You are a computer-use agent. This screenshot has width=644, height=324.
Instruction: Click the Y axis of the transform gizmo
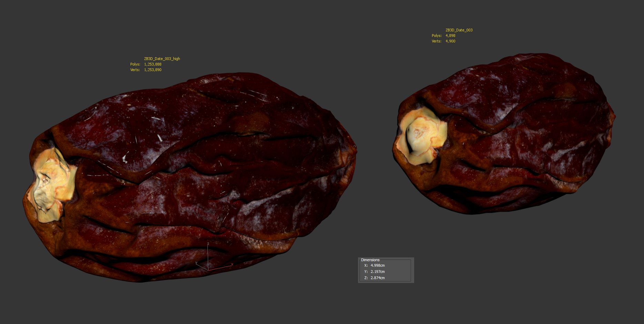(x=202, y=266)
